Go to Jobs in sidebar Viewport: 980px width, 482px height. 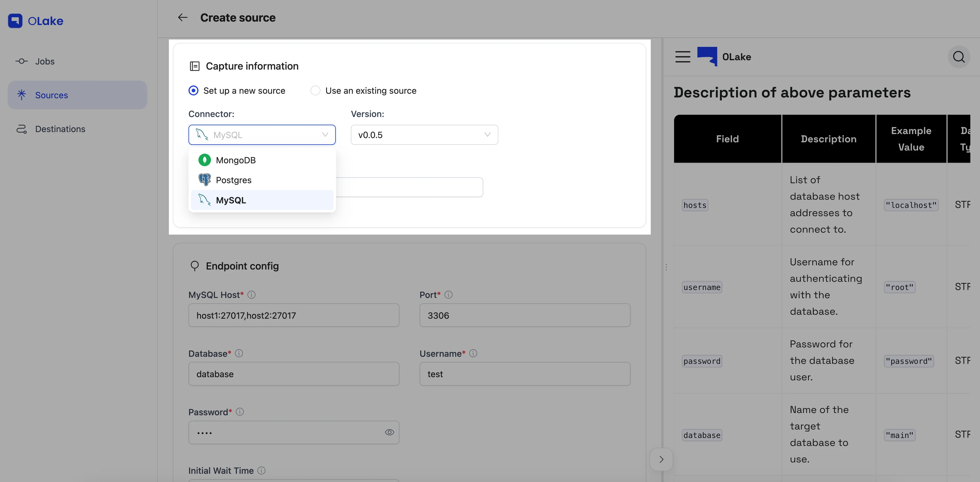pyautogui.click(x=45, y=61)
